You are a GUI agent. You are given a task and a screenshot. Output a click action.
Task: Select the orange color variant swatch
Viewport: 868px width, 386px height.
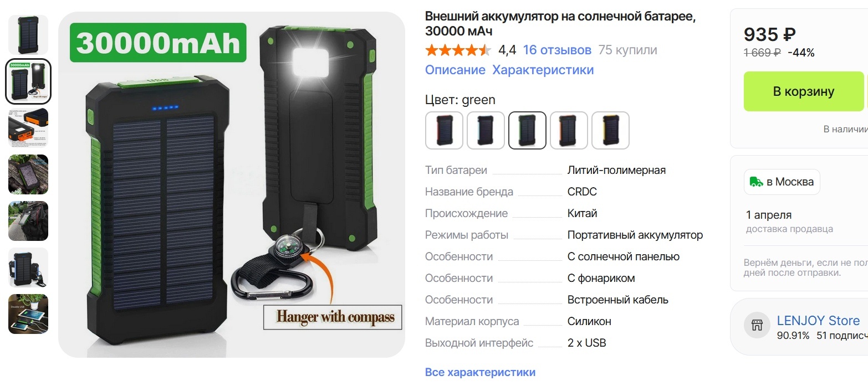(569, 131)
